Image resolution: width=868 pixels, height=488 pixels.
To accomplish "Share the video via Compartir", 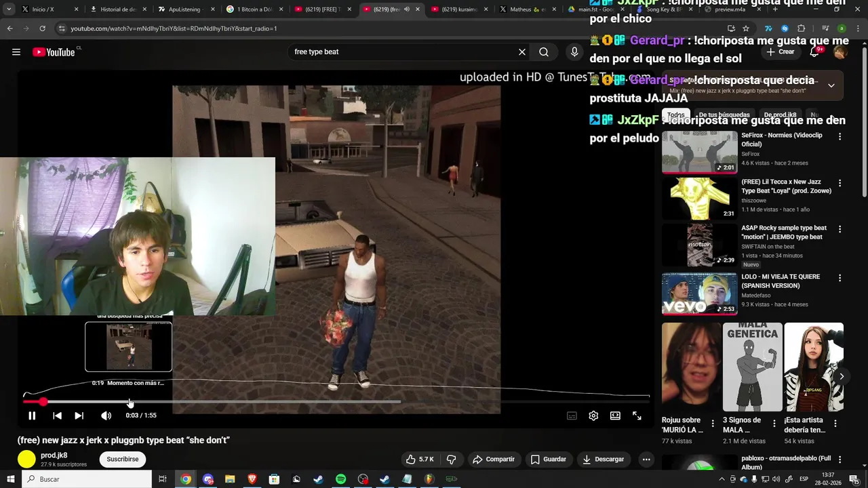I will pos(494,460).
